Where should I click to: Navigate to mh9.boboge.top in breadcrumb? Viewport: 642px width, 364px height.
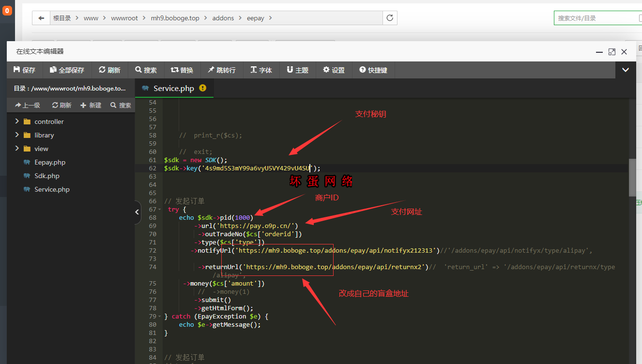[x=175, y=18]
